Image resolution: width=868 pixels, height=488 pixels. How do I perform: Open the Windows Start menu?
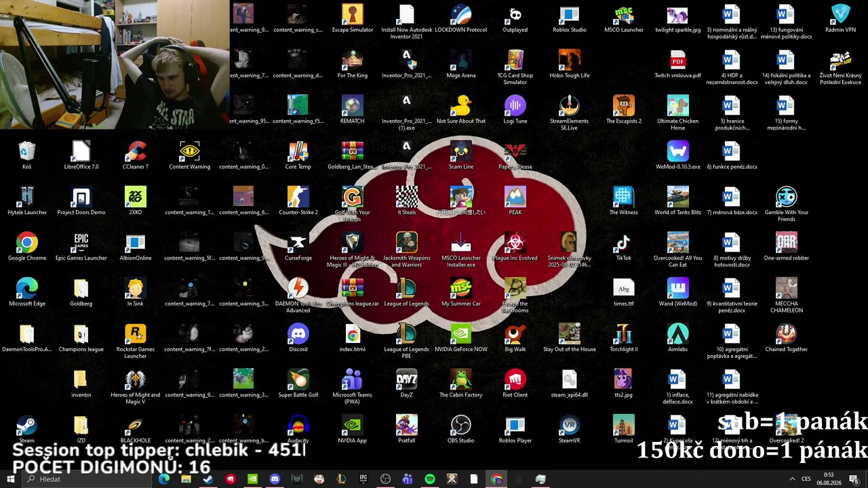[x=11, y=479]
